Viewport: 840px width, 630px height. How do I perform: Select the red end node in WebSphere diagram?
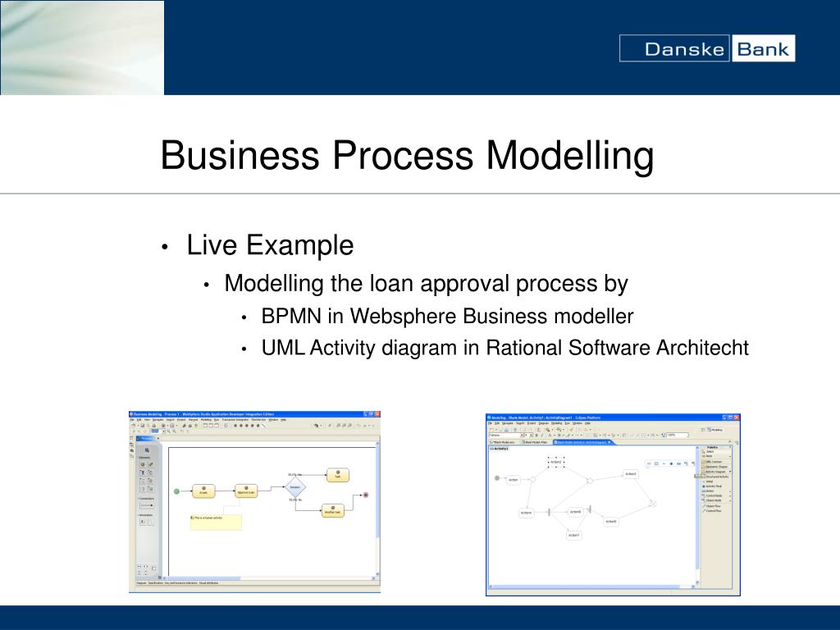365,495
